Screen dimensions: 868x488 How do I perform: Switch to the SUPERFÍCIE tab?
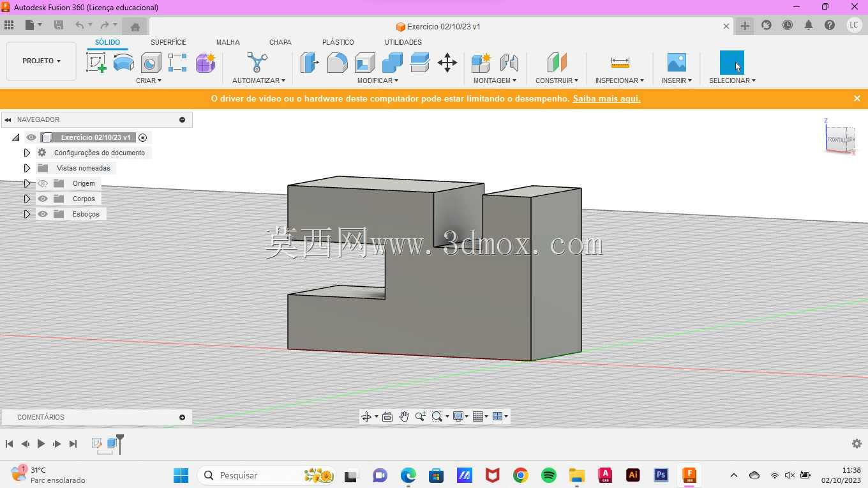pos(168,42)
